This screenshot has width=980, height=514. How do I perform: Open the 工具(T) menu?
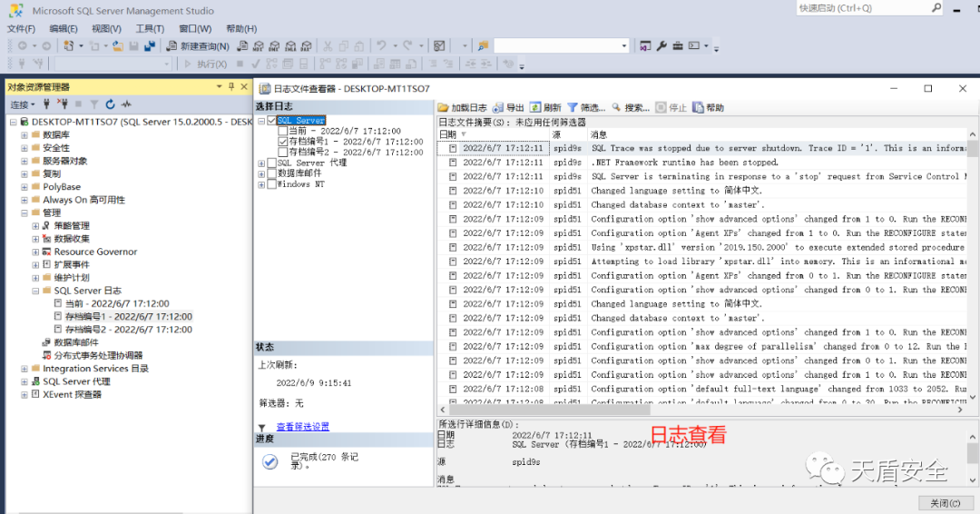click(x=150, y=28)
